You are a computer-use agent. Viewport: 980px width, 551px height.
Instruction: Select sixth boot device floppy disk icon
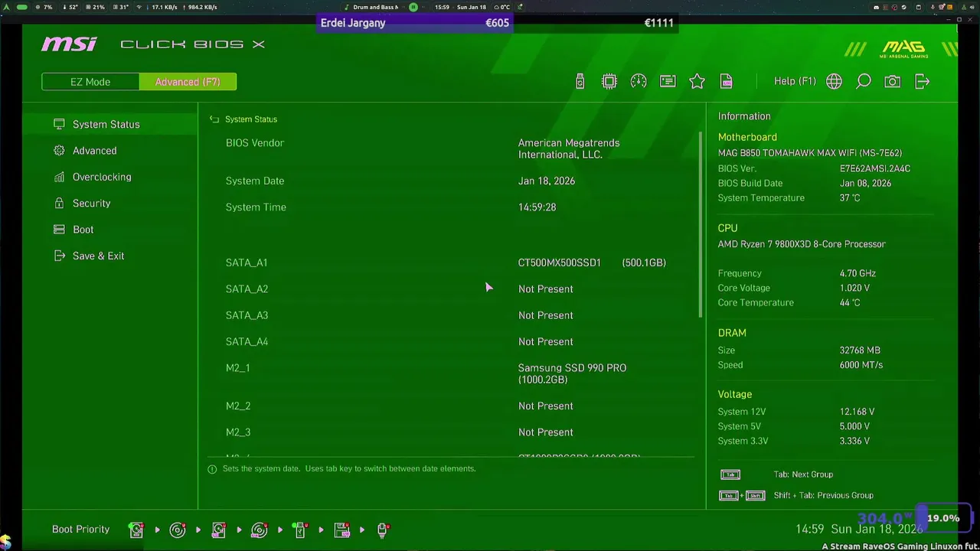click(x=341, y=529)
